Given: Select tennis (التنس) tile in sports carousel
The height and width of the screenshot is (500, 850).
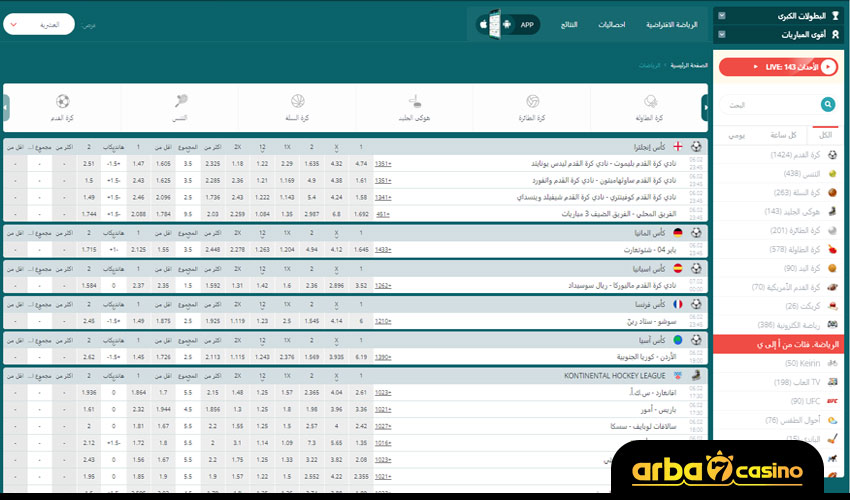Looking at the screenshot, I should pyautogui.click(x=180, y=107).
